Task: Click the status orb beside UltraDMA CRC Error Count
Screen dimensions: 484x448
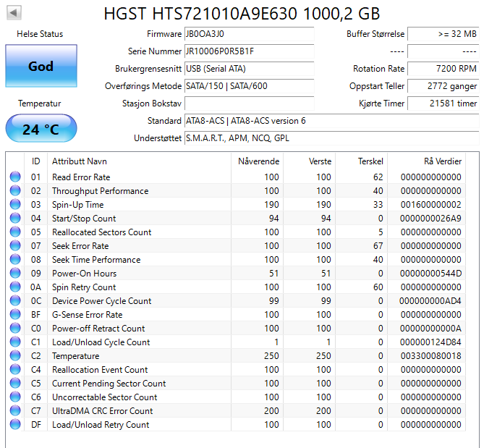Action: point(15,411)
